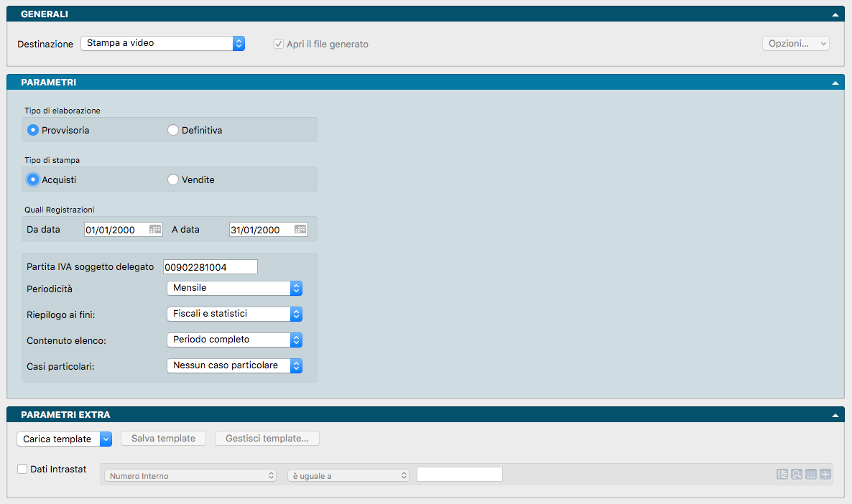Collapse the Generali section with its arrow
This screenshot has height=504, width=852.
pyautogui.click(x=835, y=14)
